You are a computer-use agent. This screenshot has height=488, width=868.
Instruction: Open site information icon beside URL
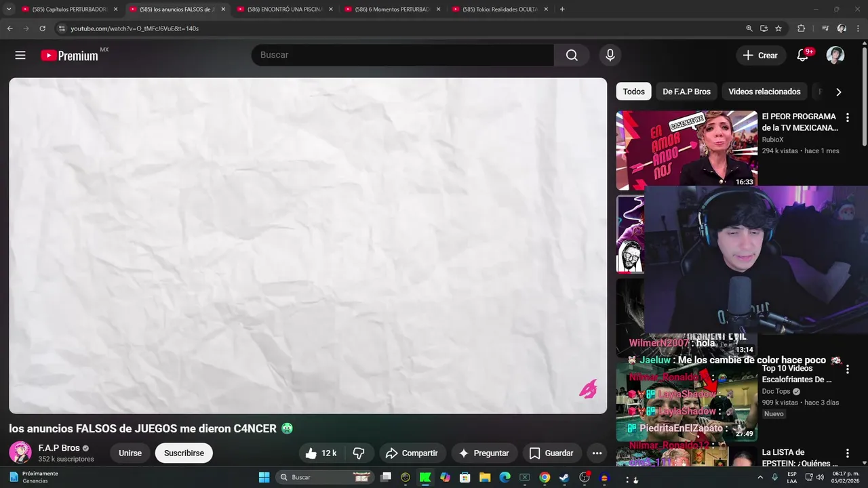click(x=61, y=28)
